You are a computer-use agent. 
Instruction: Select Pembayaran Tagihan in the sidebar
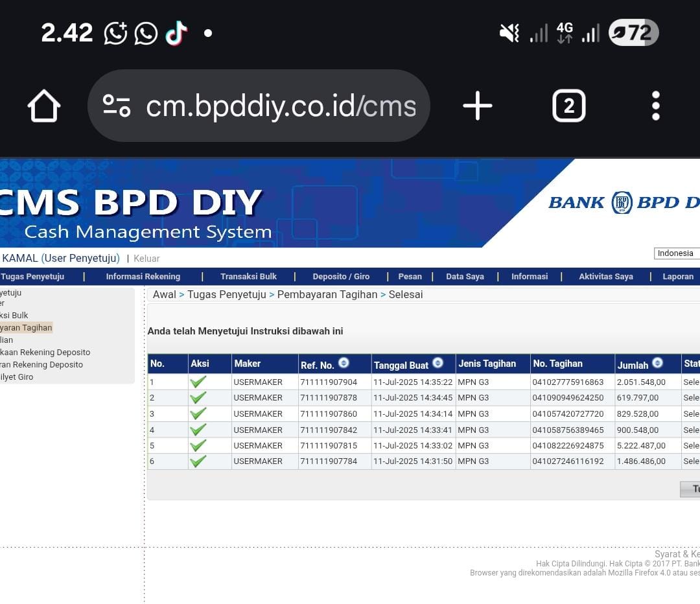(27, 328)
